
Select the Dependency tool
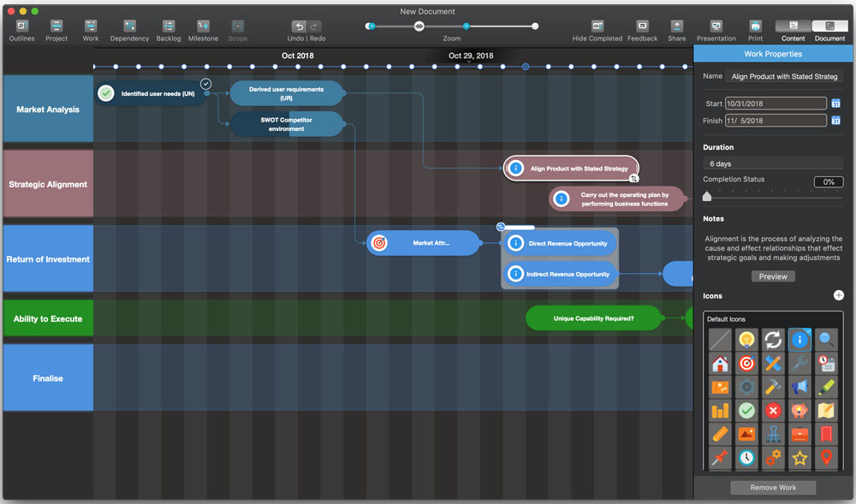(129, 27)
